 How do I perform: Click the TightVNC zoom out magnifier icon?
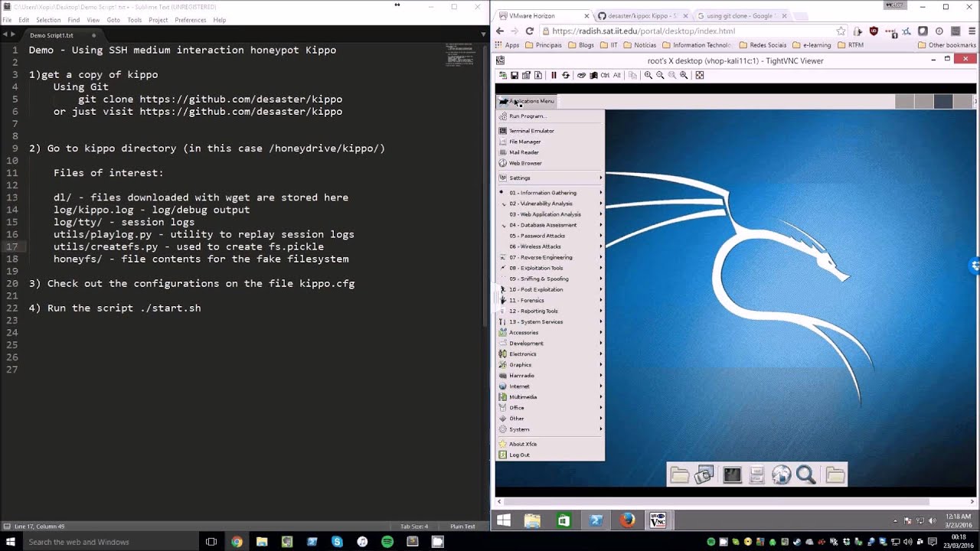(x=660, y=75)
